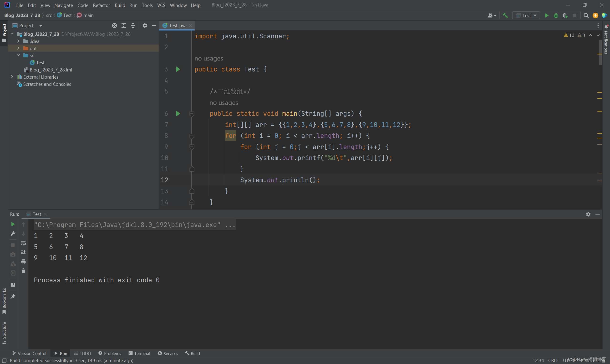Collapse all in the Project panel
This screenshot has height=364, width=610.
coord(133,25)
